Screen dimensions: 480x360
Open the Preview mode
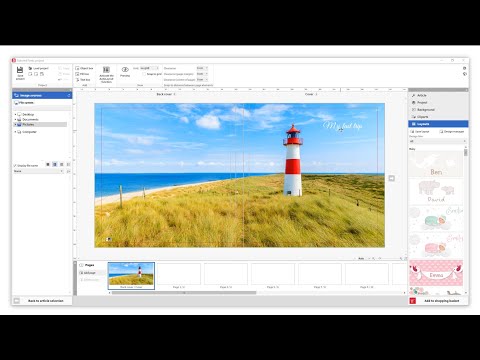pyautogui.click(x=125, y=72)
